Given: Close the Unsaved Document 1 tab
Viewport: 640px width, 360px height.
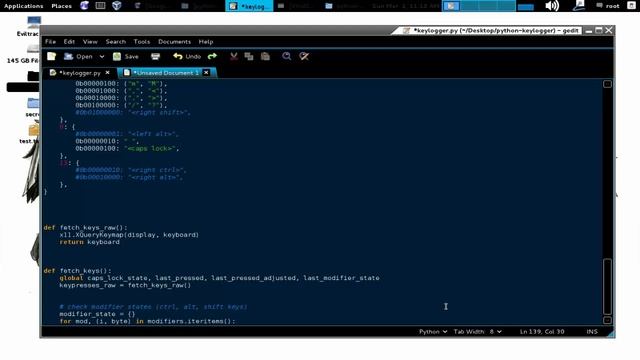Looking at the screenshot, I should pyautogui.click(x=206, y=73).
